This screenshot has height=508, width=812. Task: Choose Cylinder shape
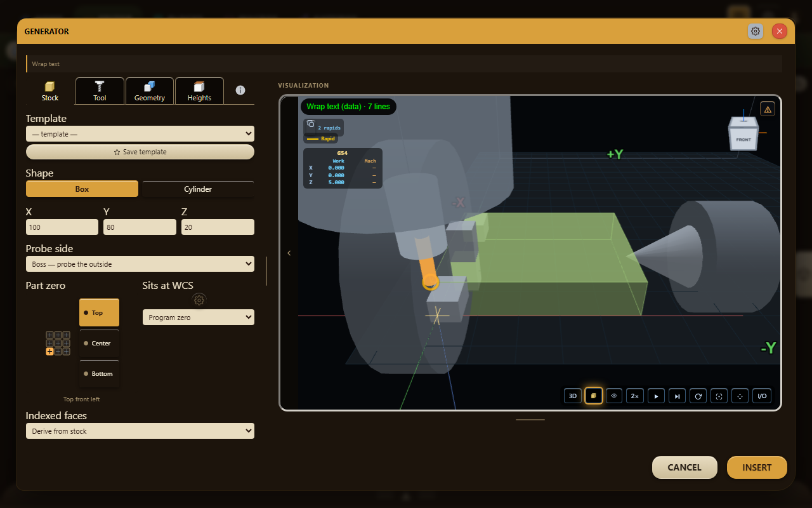tap(198, 189)
